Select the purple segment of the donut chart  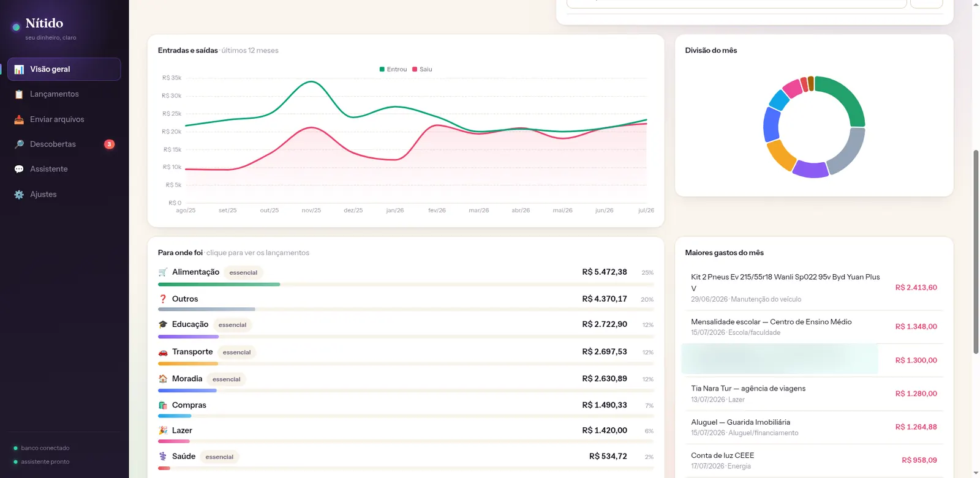pyautogui.click(x=810, y=170)
